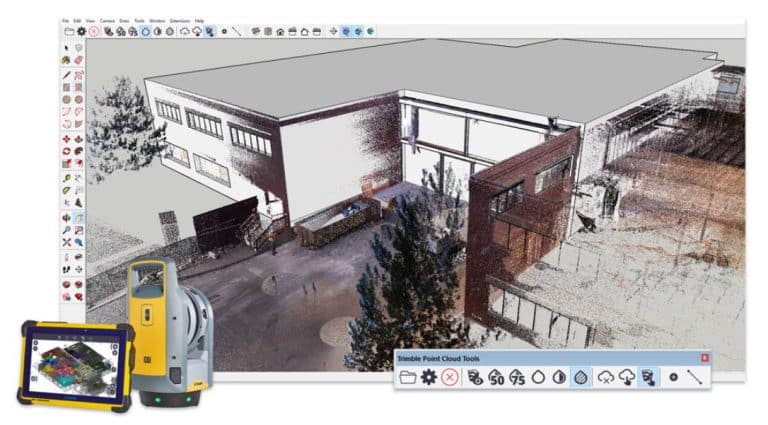Toggle 50 density icon in top toolbar
This screenshot has width=768, height=425.
coord(120,32)
